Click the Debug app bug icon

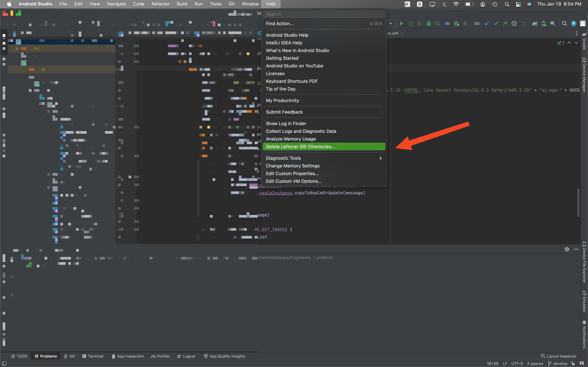click(x=429, y=24)
